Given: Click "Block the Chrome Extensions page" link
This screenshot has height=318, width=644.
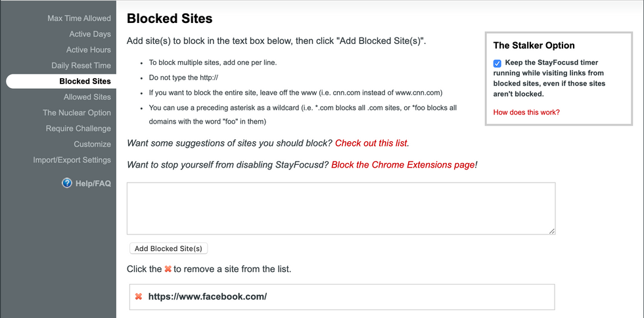Looking at the screenshot, I should [403, 165].
